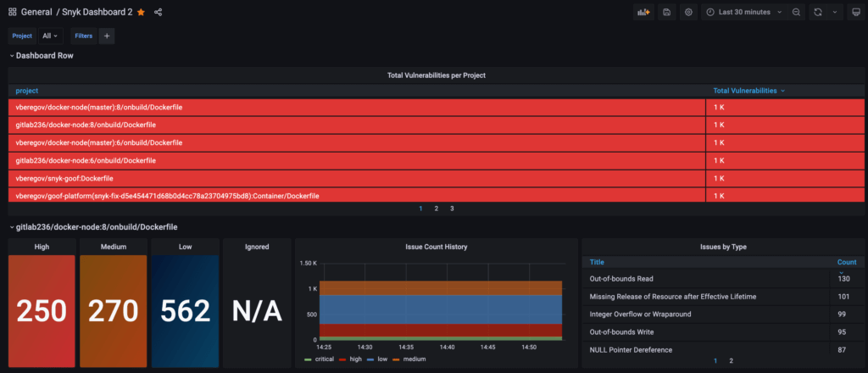Click the Filters label
Image resolution: width=868 pixels, height=373 pixels.
[84, 36]
